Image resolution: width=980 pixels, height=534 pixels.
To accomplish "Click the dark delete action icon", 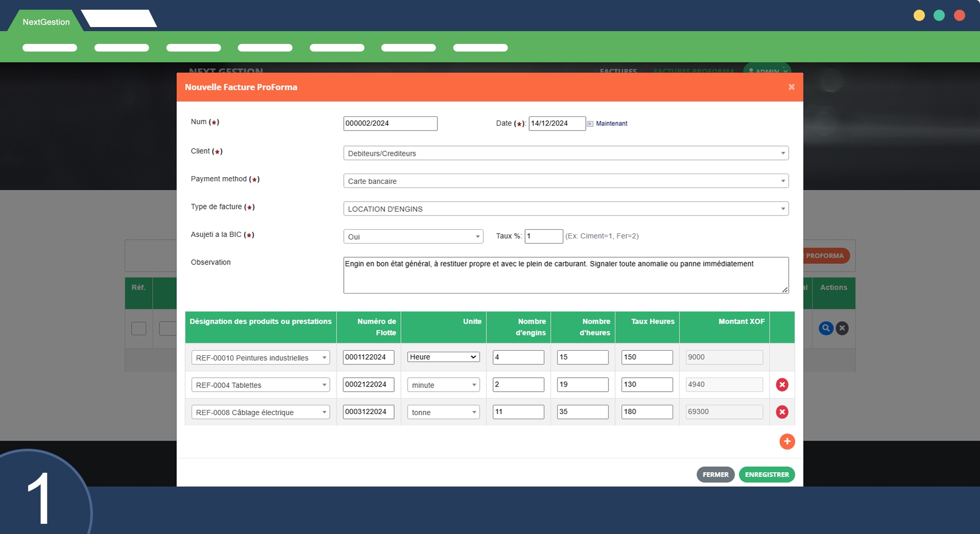I will tap(842, 328).
